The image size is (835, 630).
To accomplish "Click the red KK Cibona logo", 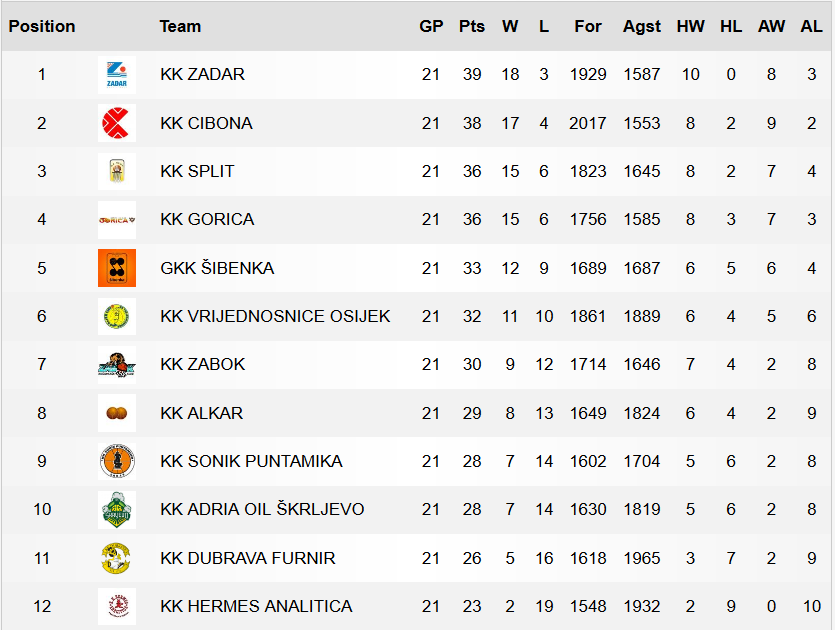I will 117,123.
